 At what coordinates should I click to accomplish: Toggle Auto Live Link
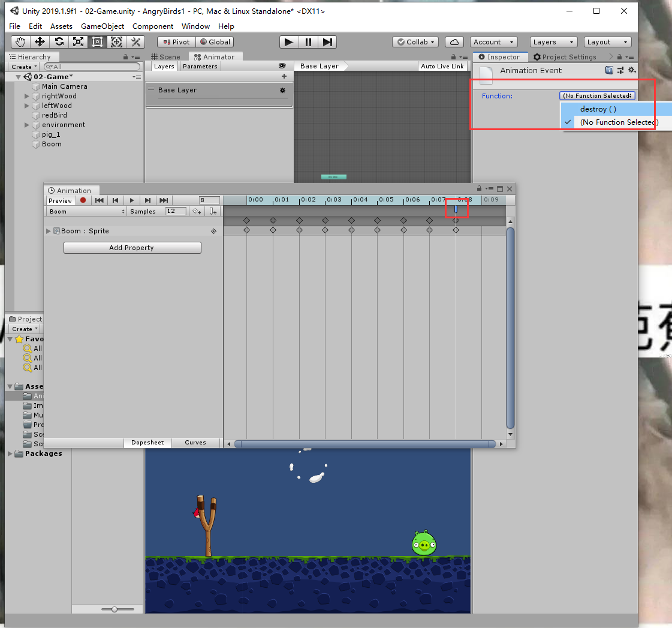tap(442, 66)
